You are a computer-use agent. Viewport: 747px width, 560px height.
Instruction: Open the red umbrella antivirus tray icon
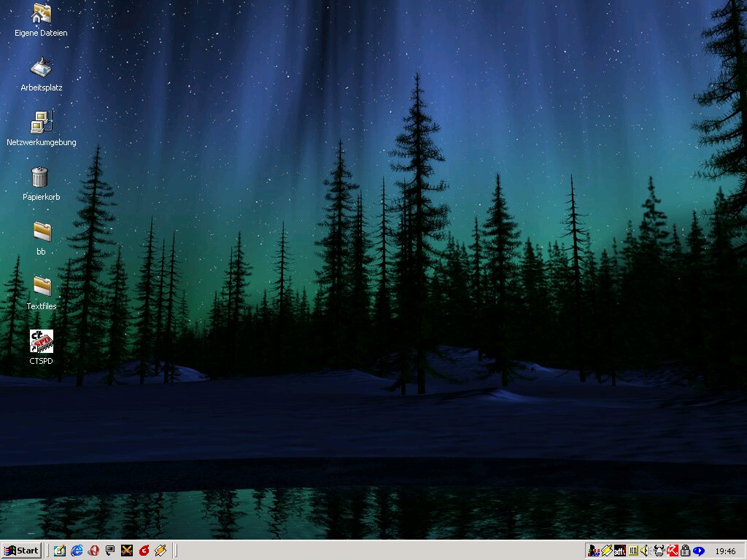[x=672, y=551]
